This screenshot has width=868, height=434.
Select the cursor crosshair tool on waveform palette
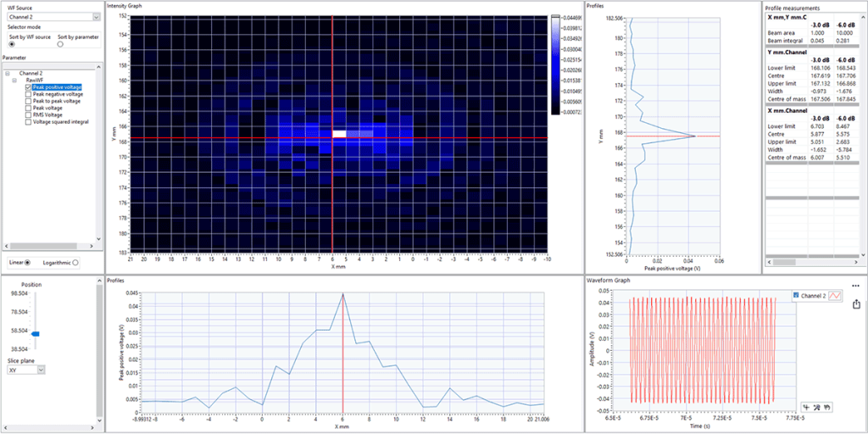805,407
